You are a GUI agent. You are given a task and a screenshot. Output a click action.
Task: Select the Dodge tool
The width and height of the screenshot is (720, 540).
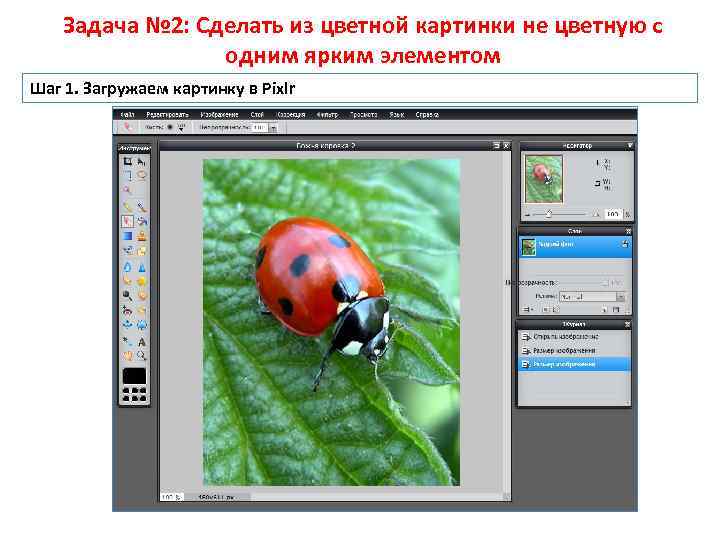coord(127,295)
